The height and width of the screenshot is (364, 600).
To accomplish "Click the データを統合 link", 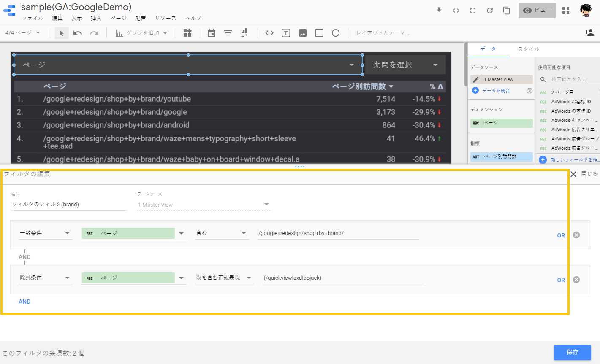I will point(496,91).
